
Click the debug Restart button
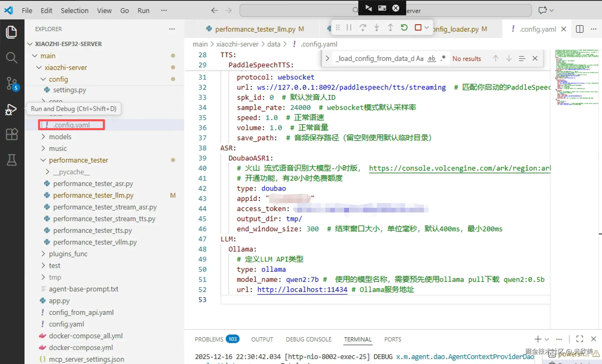(x=404, y=28)
